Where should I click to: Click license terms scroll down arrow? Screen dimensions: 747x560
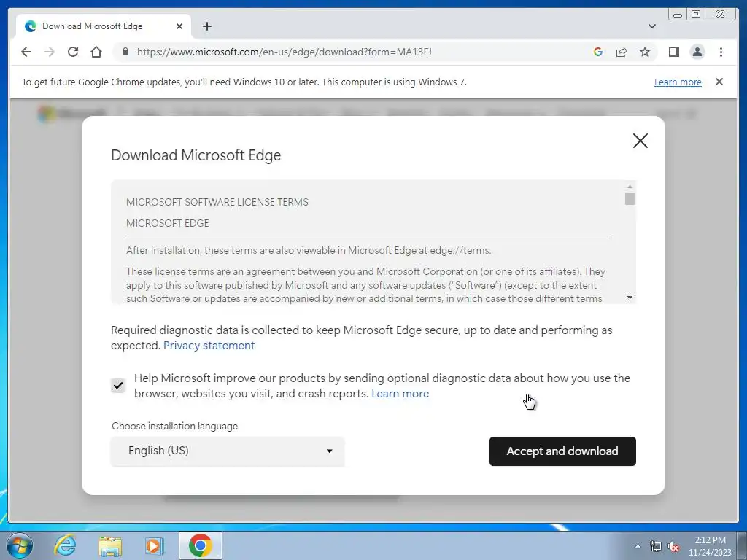coord(630,297)
